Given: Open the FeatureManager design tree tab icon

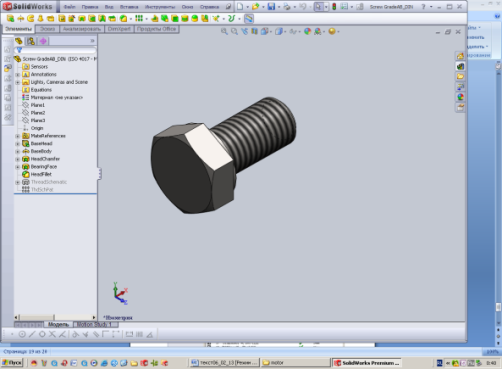Looking at the screenshot, I should [x=19, y=41].
